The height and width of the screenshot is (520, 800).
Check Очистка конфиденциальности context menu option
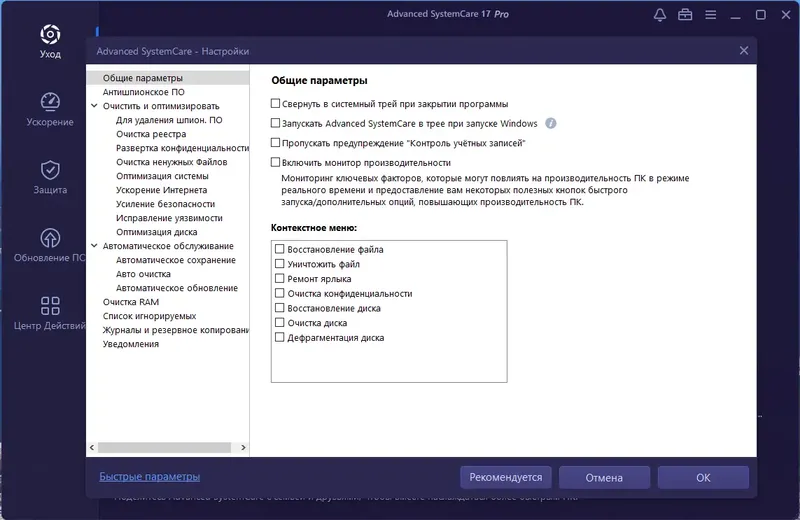pos(280,293)
